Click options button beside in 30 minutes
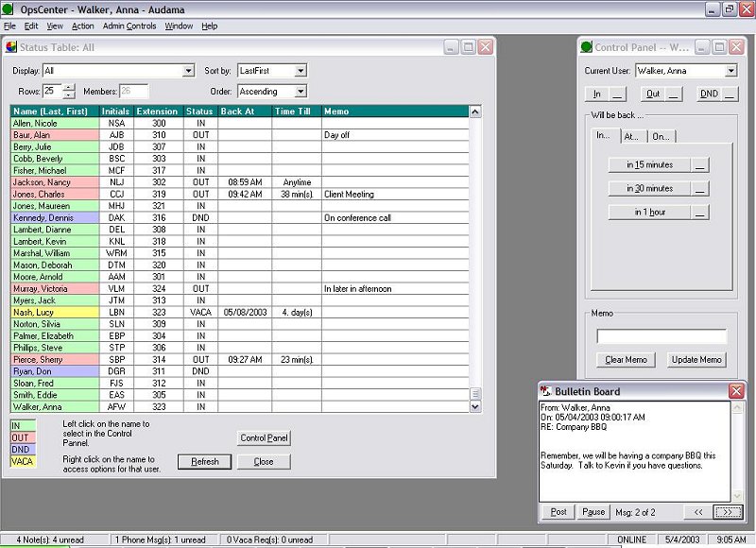This screenshot has height=548, width=756. pyautogui.click(x=700, y=188)
